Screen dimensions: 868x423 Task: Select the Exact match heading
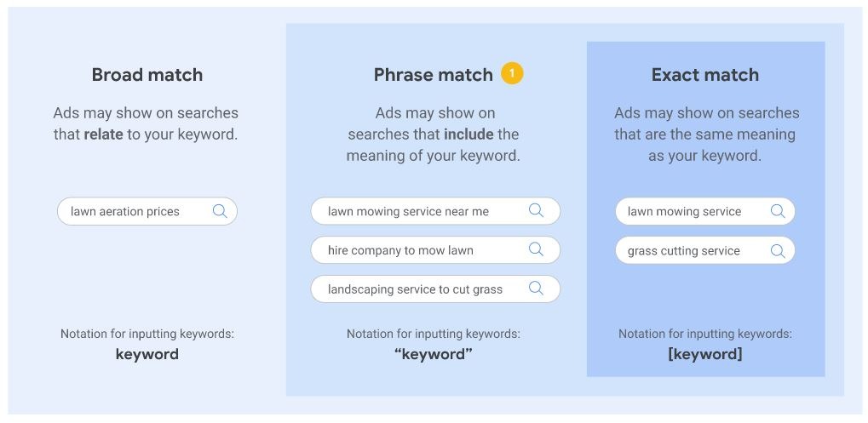tap(704, 75)
